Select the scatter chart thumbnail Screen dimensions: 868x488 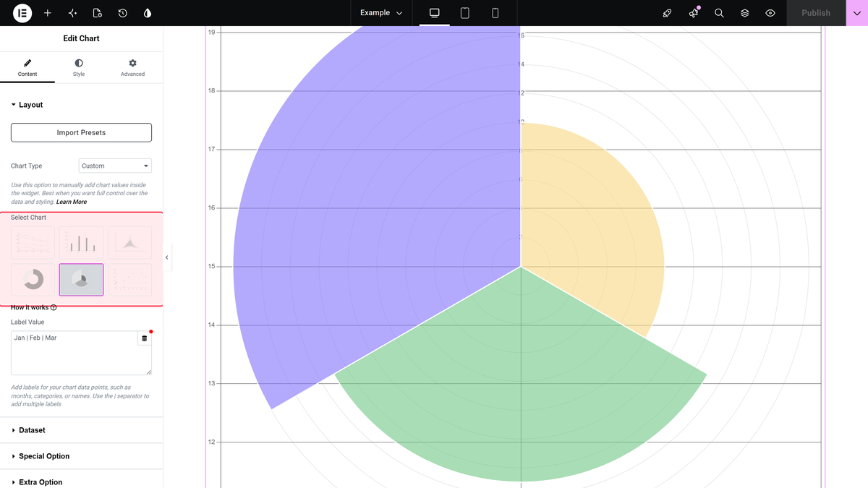pyautogui.click(x=130, y=280)
